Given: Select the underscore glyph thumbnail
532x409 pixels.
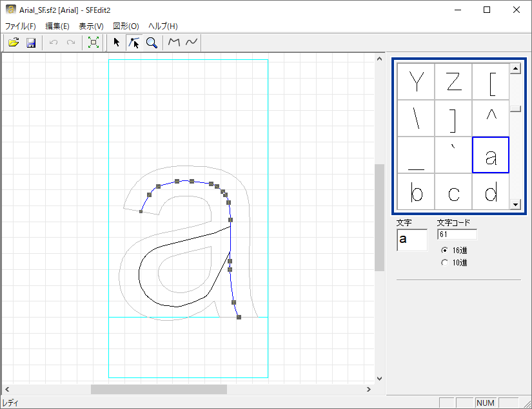Looking at the screenshot, I should click(416, 155).
